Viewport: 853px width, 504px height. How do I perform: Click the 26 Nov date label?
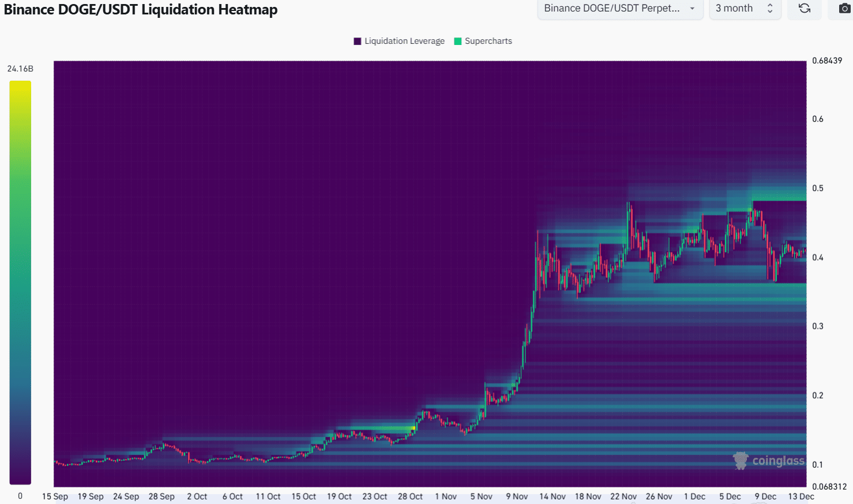coord(659,497)
